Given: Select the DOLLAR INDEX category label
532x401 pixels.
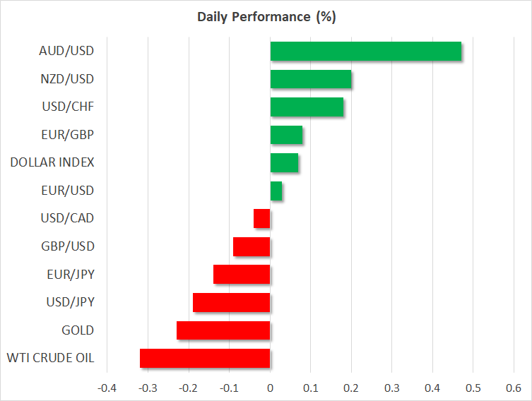Looking at the screenshot, I should pos(52,162).
